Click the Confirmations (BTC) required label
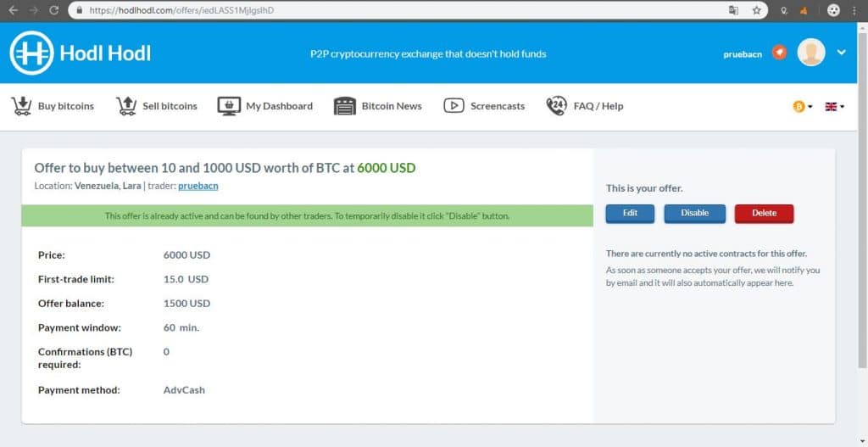Viewport: 868px width, 447px height. pyautogui.click(x=86, y=358)
